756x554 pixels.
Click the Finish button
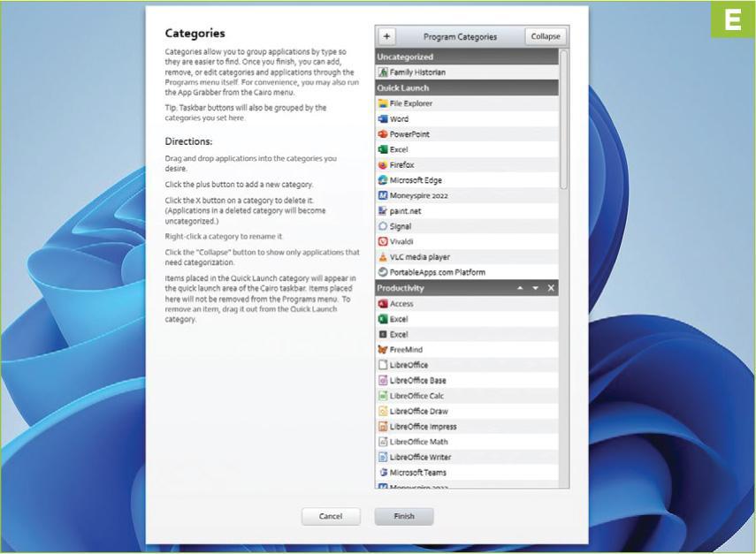404,516
